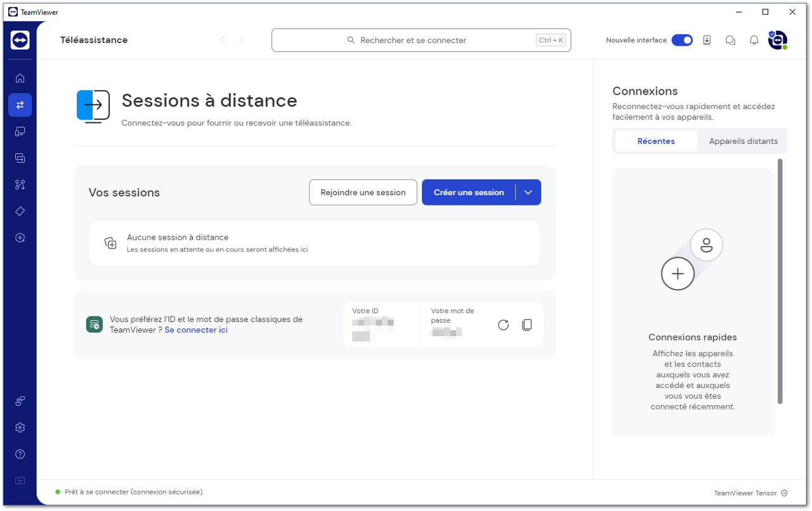The image size is (812, 511).
Task: Go back using the left navigation arrow
Action: tap(222, 40)
